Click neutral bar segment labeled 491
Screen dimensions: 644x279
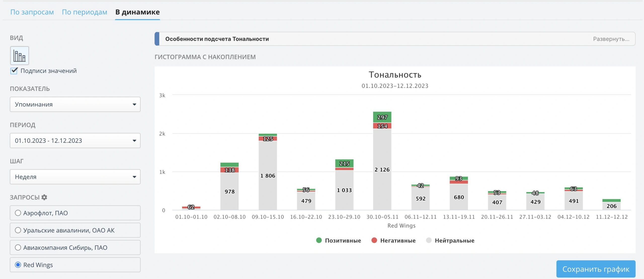(573, 201)
